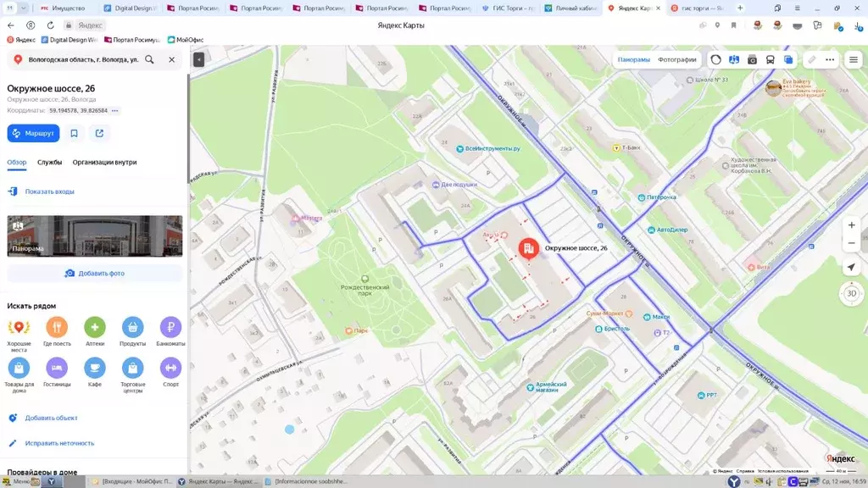This screenshot has height=488, width=868.
Task: Click the share icon beside bookmark
Action: [x=99, y=133]
